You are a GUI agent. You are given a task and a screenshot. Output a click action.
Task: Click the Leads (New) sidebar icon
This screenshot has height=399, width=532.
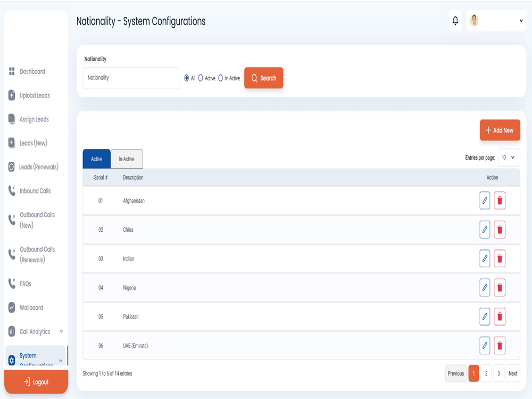coord(12,143)
